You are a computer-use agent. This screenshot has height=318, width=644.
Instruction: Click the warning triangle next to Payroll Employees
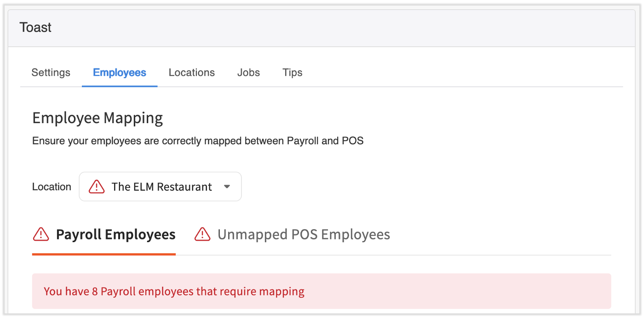pos(40,234)
